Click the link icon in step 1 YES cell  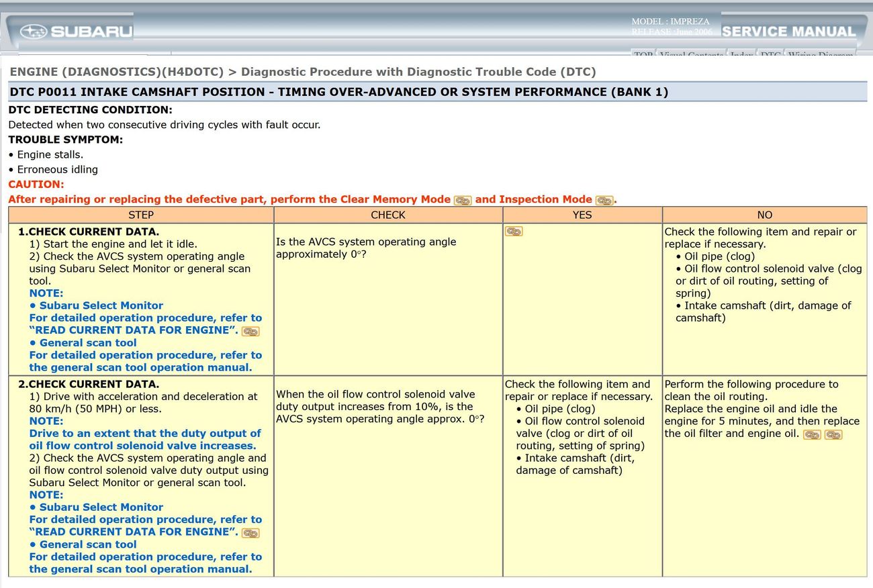pyautogui.click(x=514, y=232)
